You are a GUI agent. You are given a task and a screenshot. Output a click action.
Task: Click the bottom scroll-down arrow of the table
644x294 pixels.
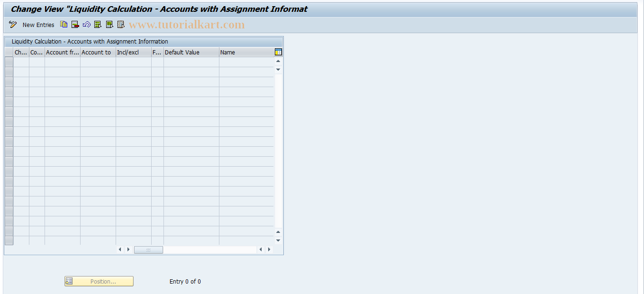pyautogui.click(x=278, y=241)
